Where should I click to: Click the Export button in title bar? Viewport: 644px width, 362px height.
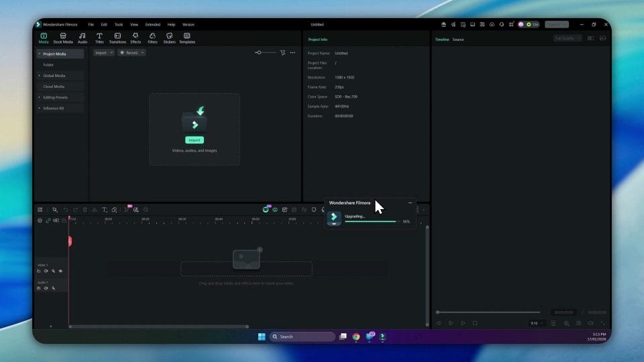click(x=557, y=25)
